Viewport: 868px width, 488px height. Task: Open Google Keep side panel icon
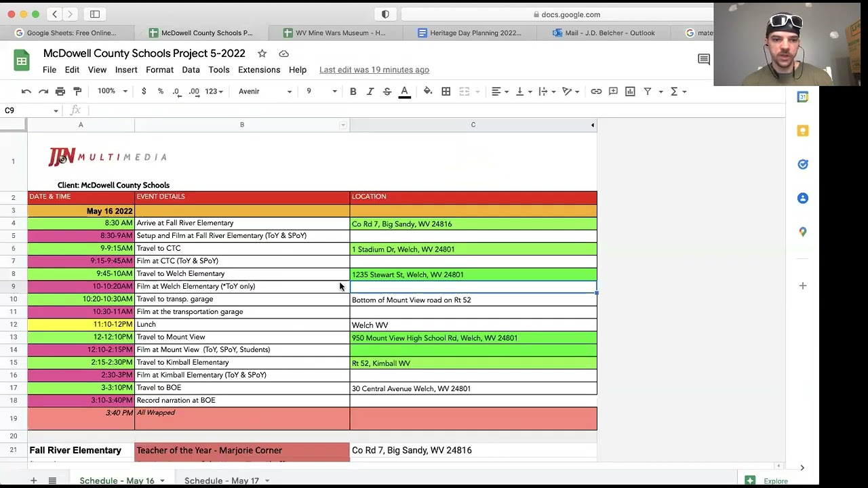pos(803,131)
